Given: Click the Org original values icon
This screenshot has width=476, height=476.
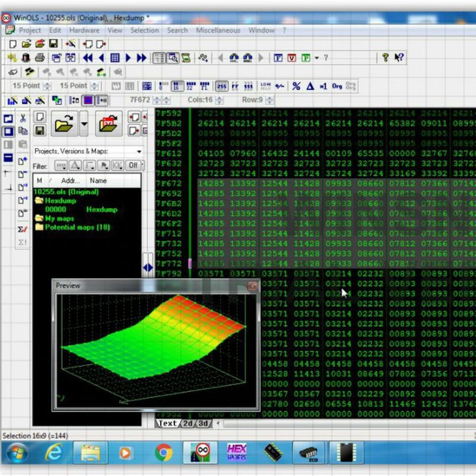Looking at the screenshot, I should [337, 86].
